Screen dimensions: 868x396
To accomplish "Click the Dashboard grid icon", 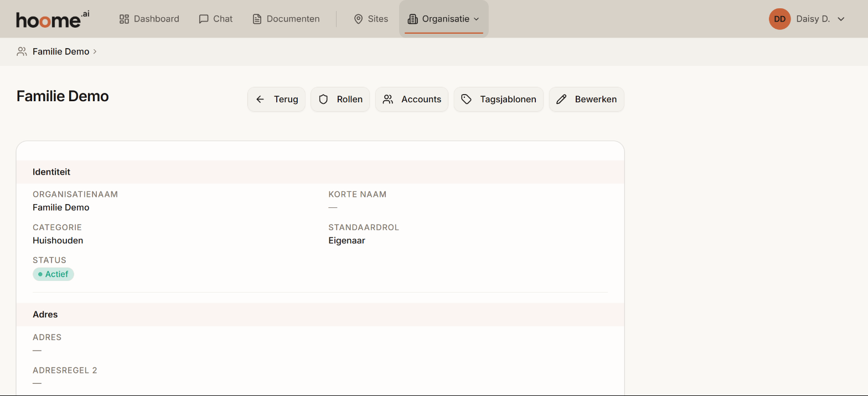I will tap(124, 19).
